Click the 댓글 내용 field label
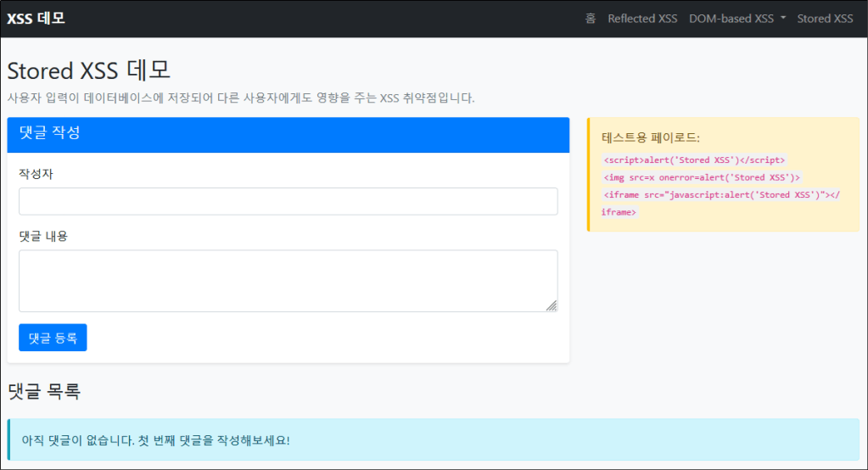The width and height of the screenshot is (868, 470). 43,236
